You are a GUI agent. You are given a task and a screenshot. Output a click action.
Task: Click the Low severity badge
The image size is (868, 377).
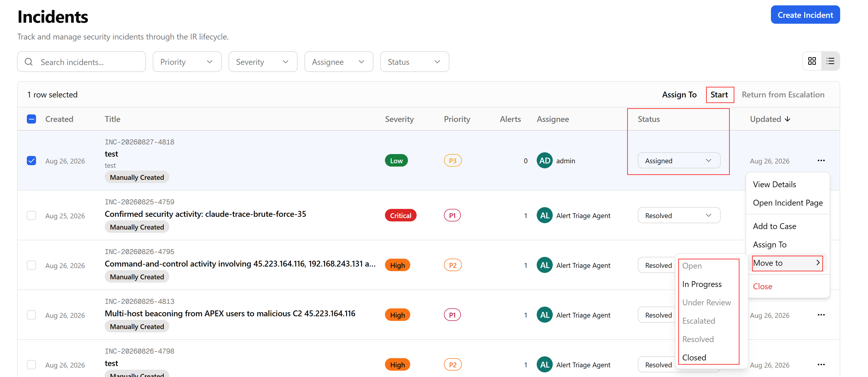click(396, 160)
